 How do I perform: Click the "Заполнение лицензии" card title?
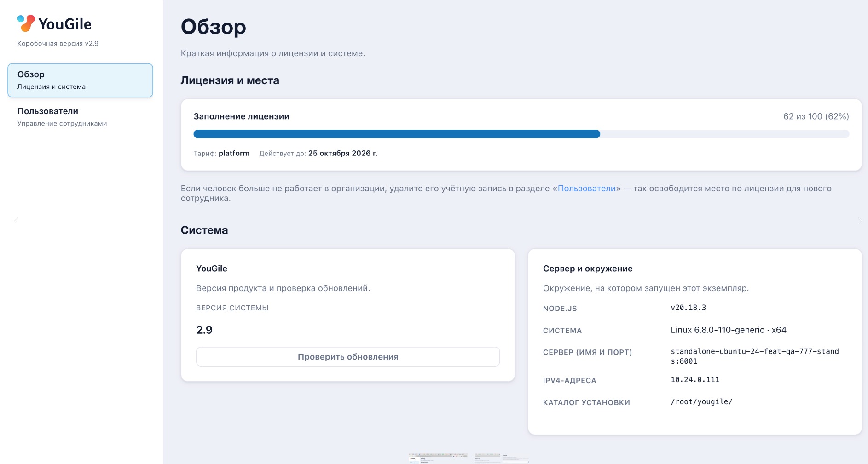tap(242, 116)
